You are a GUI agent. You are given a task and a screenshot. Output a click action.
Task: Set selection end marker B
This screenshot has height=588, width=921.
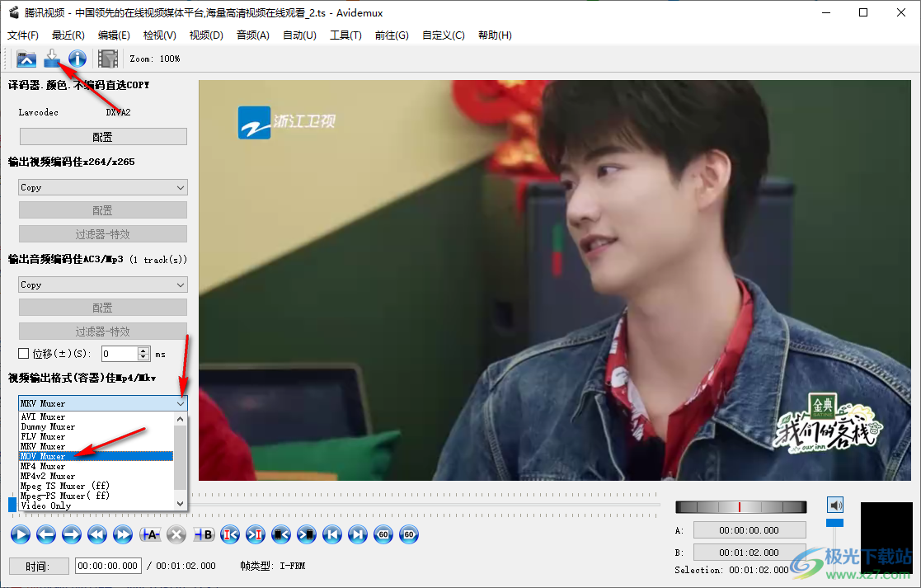203,534
